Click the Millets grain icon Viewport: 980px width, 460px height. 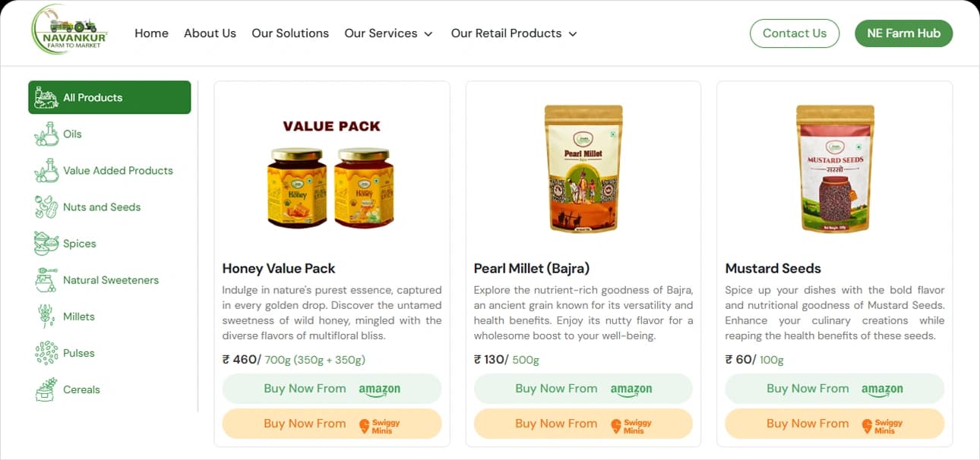click(46, 317)
